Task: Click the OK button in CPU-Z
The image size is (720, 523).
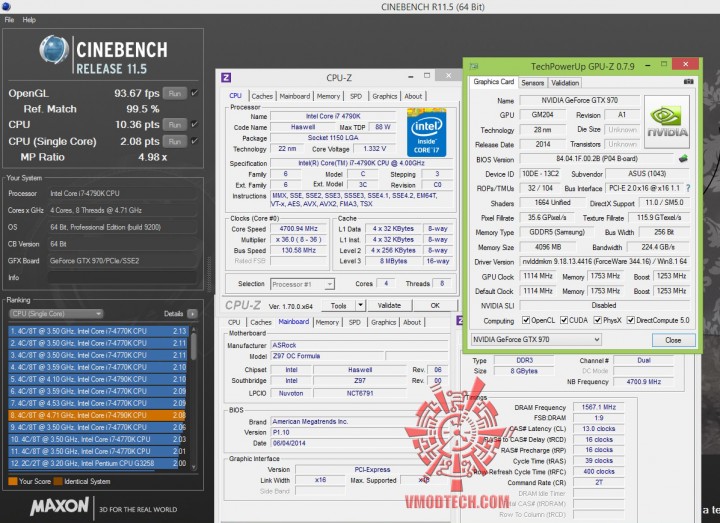Action: tap(435, 305)
